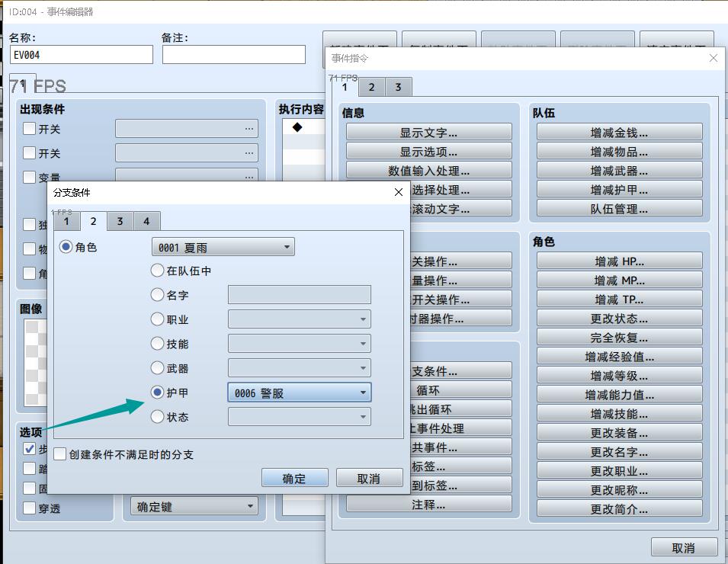Select the diamond row in 执行内容 list
The image size is (728, 564).
coord(303,127)
